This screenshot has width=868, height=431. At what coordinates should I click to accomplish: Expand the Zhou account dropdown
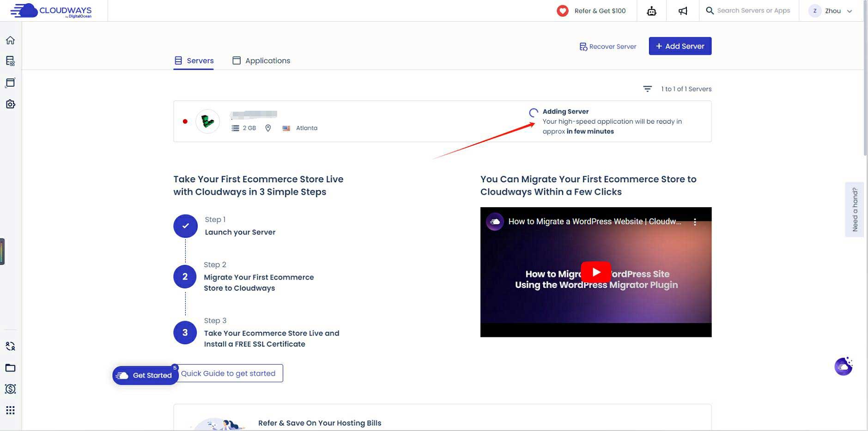(x=850, y=11)
